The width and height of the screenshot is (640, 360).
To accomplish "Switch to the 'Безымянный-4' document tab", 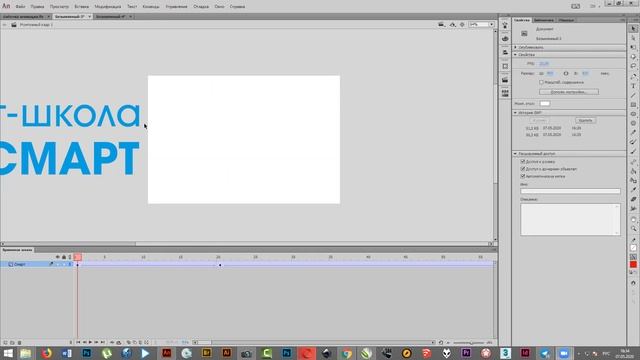I will tap(111, 17).
